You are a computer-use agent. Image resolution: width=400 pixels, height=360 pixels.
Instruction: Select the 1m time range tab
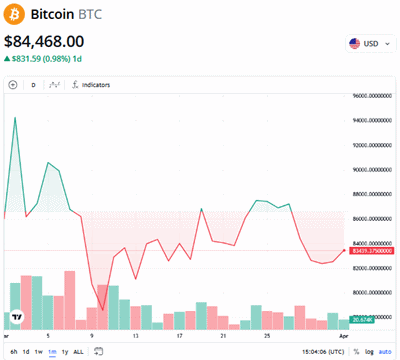click(52, 352)
